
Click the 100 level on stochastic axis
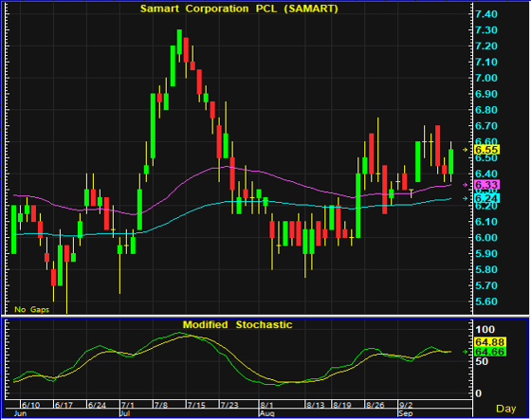pos(485,329)
